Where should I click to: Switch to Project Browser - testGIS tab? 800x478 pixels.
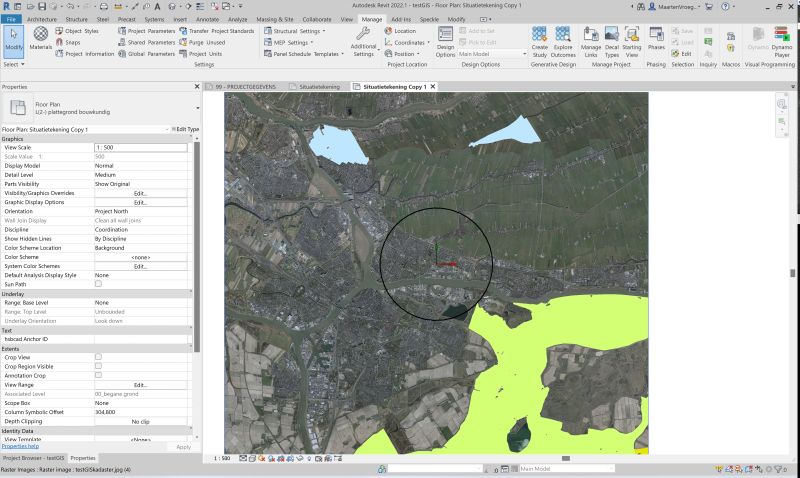(34, 458)
